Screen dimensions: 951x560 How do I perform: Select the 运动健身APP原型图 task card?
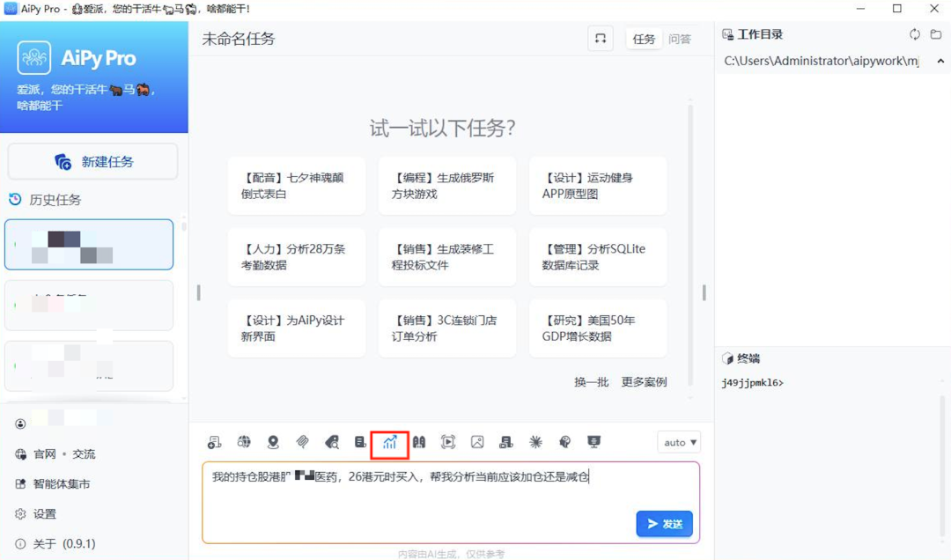598,186
